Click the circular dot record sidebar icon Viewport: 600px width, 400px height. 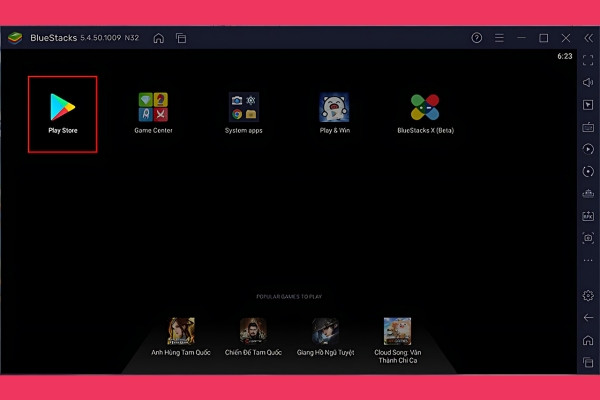click(x=588, y=171)
